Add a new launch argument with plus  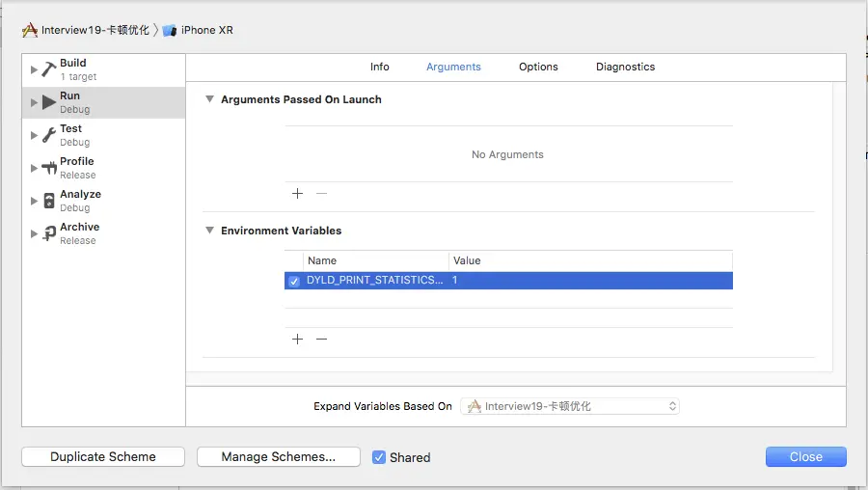click(x=297, y=193)
